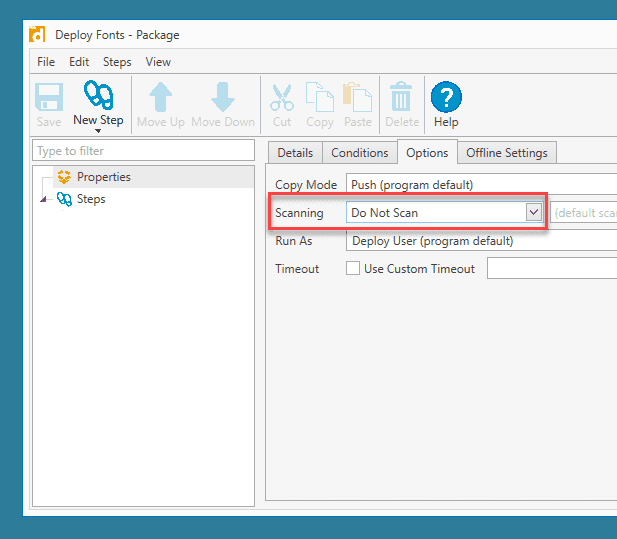Open the Edit menu
Viewport: 617px width, 539px height.
coord(79,62)
